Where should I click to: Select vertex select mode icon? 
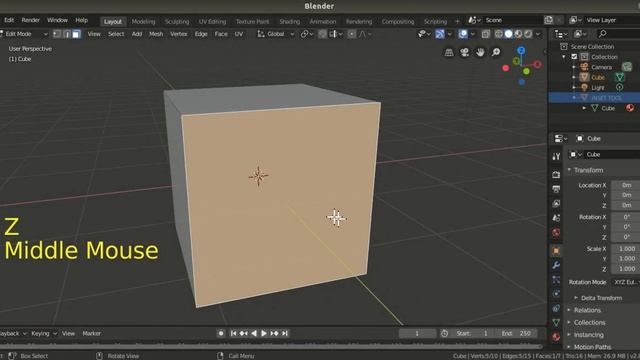(x=57, y=34)
